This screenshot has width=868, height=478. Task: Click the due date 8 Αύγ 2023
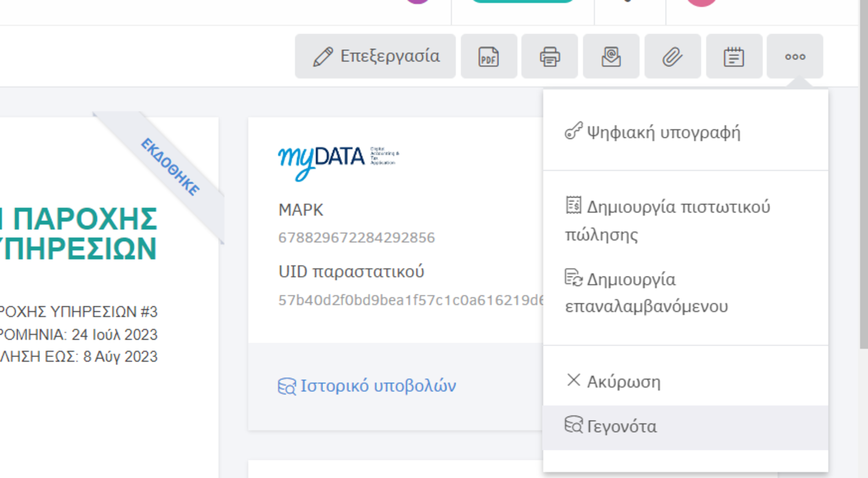(120, 356)
